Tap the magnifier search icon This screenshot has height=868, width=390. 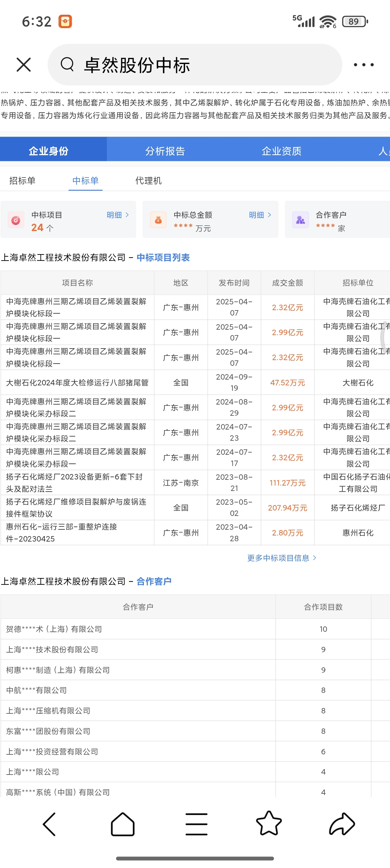pyautogui.click(x=67, y=64)
